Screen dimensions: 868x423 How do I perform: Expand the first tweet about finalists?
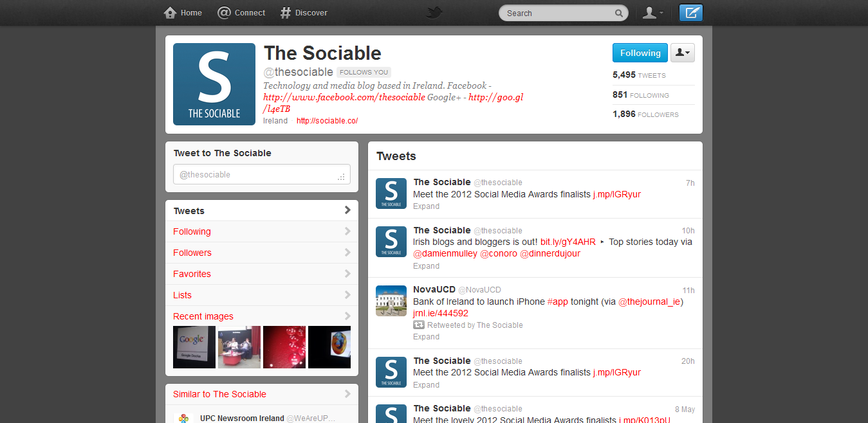(x=426, y=206)
